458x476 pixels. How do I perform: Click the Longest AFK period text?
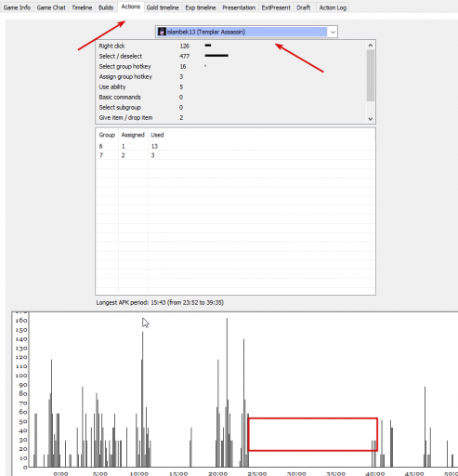[x=160, y=302]
